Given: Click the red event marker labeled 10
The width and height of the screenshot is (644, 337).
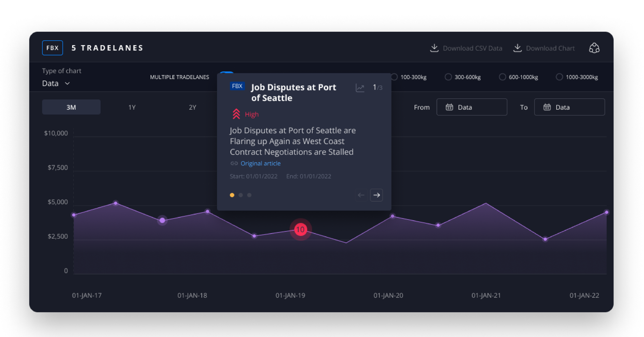Looking at the screenshot, I should tap(300, 229).
